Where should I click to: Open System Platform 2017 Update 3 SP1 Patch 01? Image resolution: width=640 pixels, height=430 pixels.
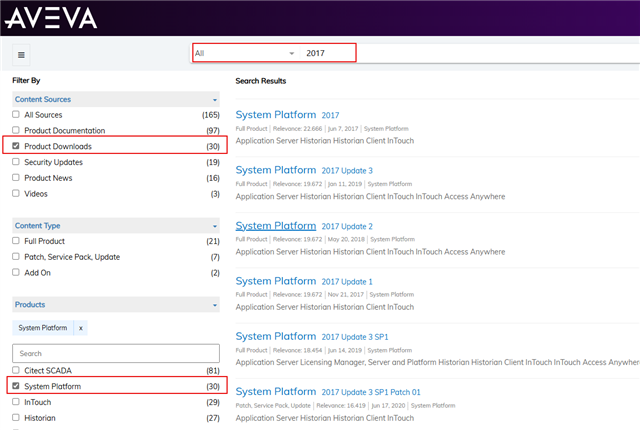click(x=328, y=392)
